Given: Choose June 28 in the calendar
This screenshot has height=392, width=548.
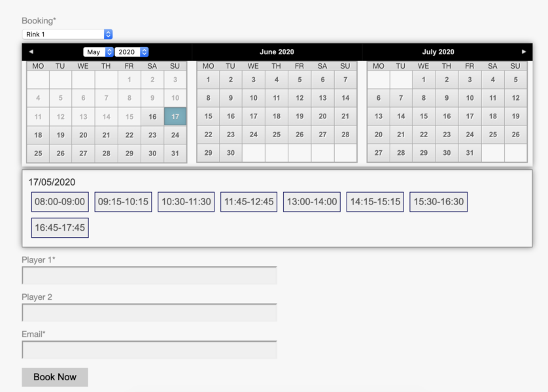Looking at the screenshot, I should click(x=345, y=135).
